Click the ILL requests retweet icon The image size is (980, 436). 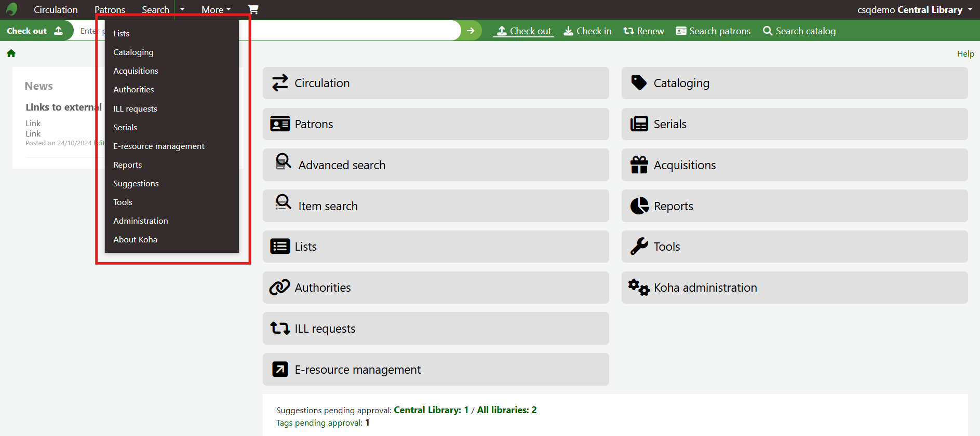point(280,328)
